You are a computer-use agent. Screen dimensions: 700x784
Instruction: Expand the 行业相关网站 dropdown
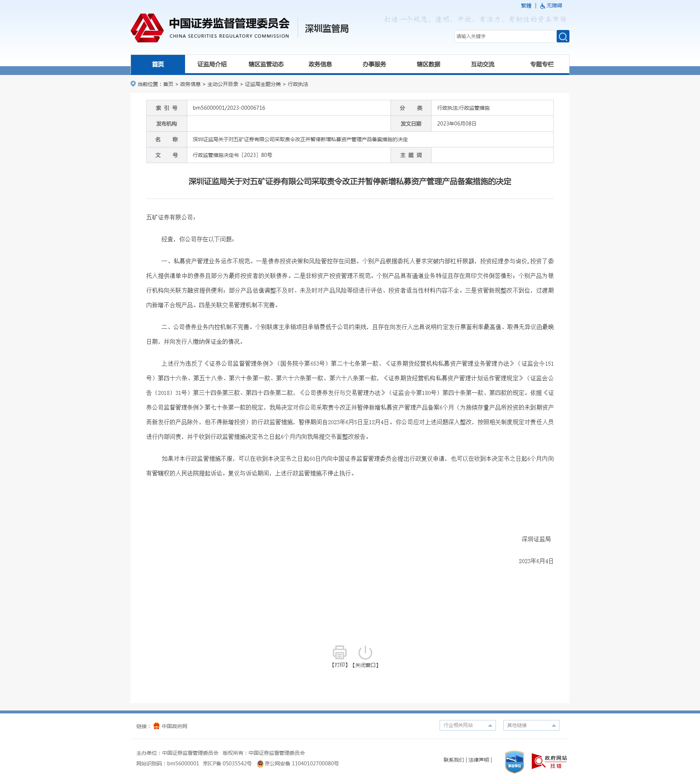[x=467, y=725]
